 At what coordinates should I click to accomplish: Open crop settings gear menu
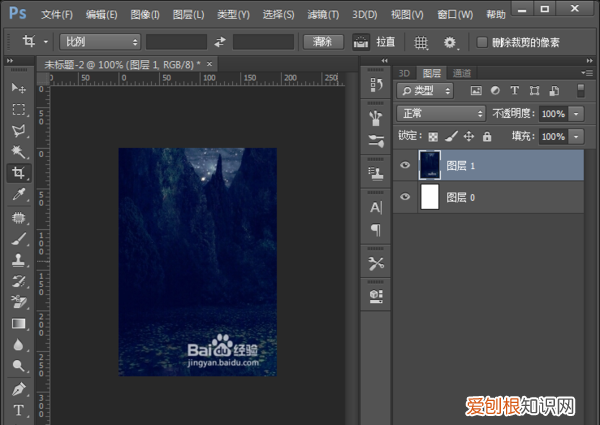[450, 42]
